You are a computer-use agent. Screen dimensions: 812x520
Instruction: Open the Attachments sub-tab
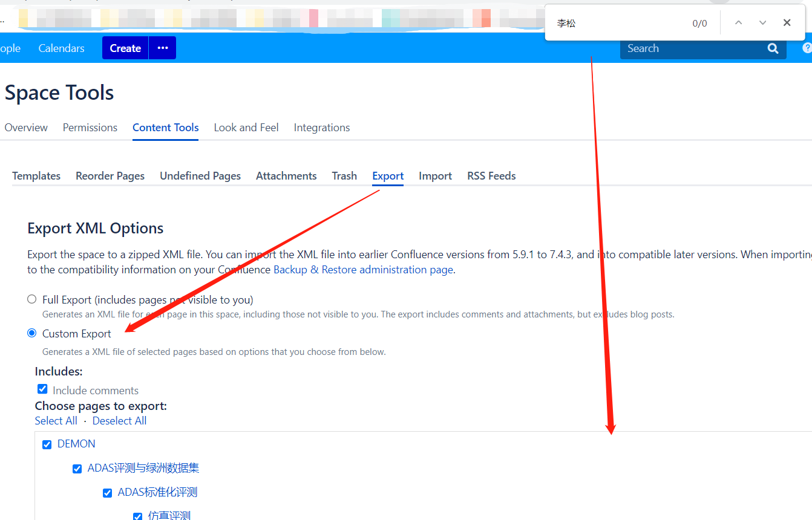[286, 176]
